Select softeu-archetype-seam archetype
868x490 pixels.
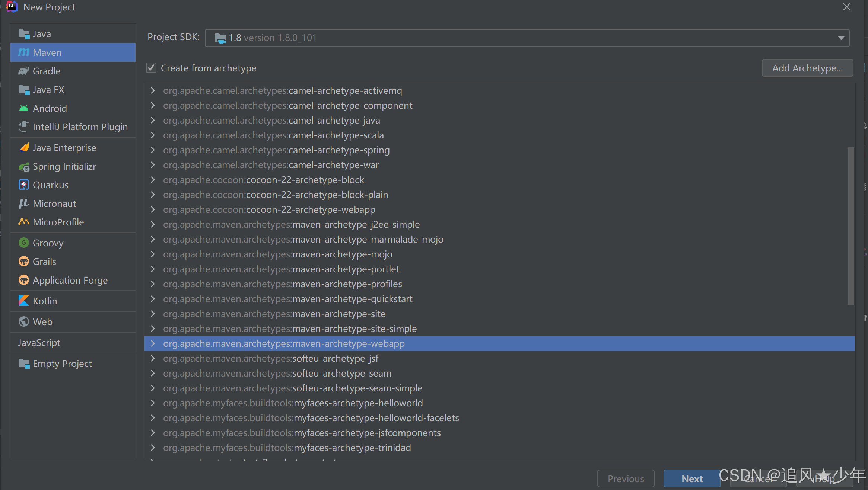click(499, 373)
